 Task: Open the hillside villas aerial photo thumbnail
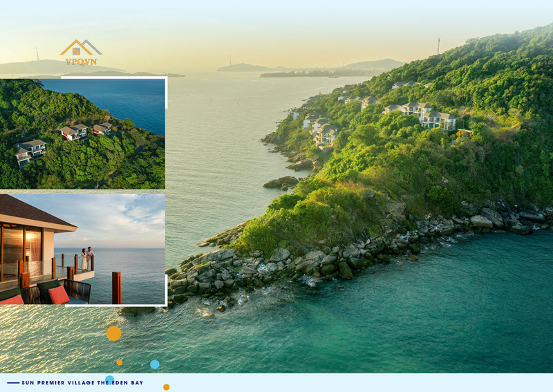(x=82, y=133)
